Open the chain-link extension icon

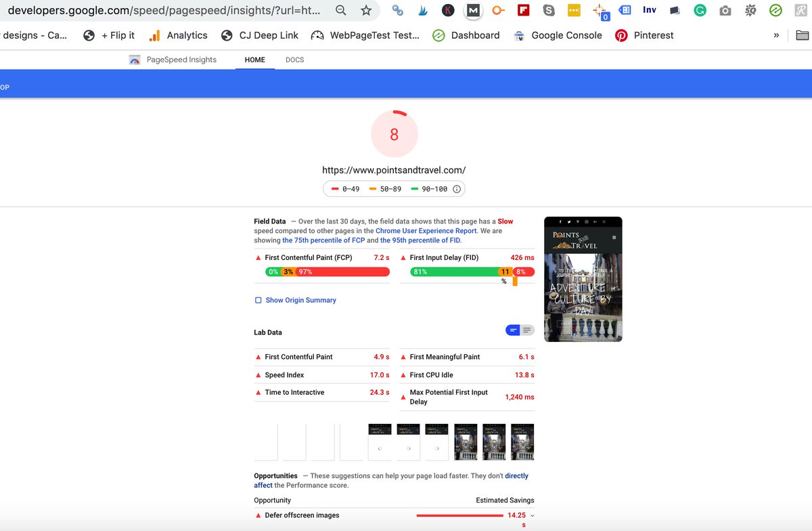tap(398, 10)
